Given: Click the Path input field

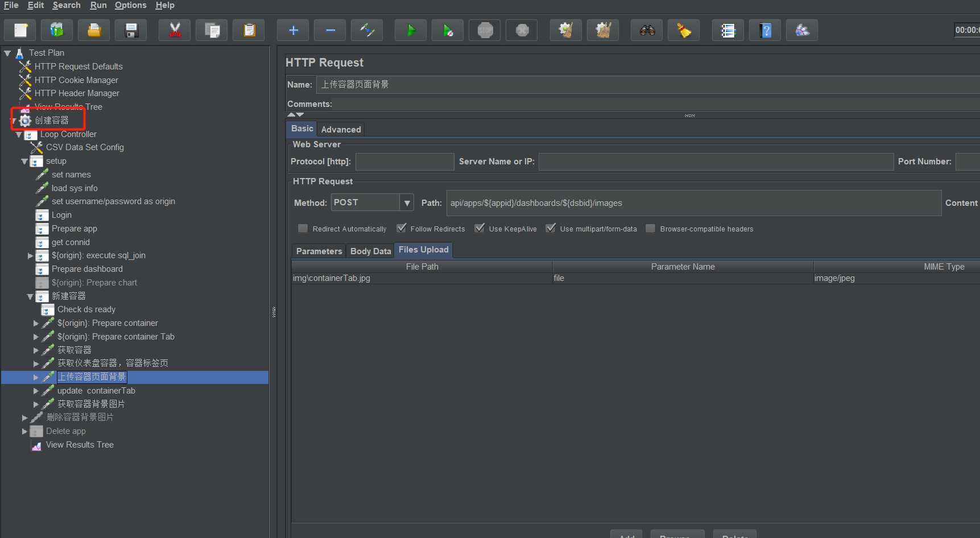Looking at the screenshot, I should tap(693, 203).
